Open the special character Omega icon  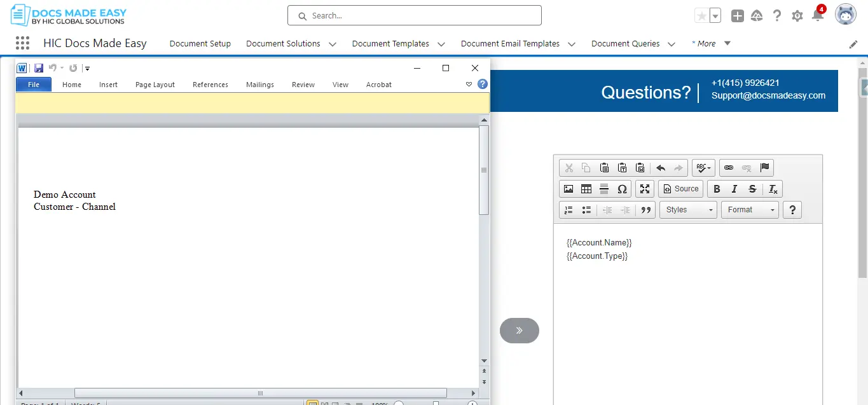pyautogui.click(x=622, y=189)
